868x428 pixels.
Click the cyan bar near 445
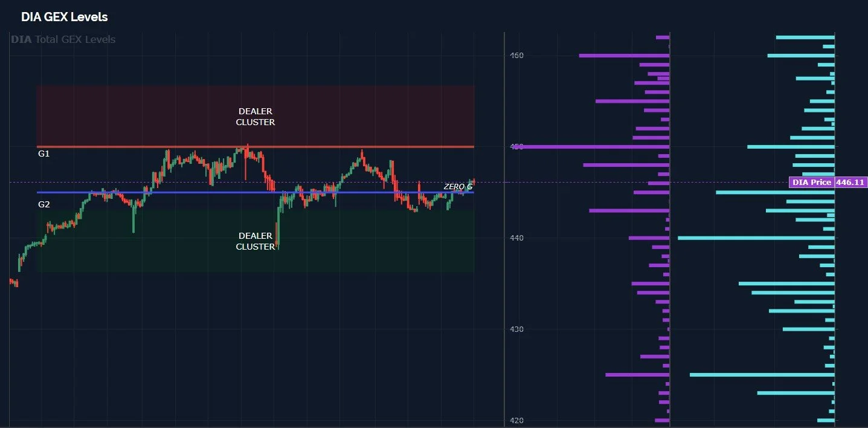[775, 192]
